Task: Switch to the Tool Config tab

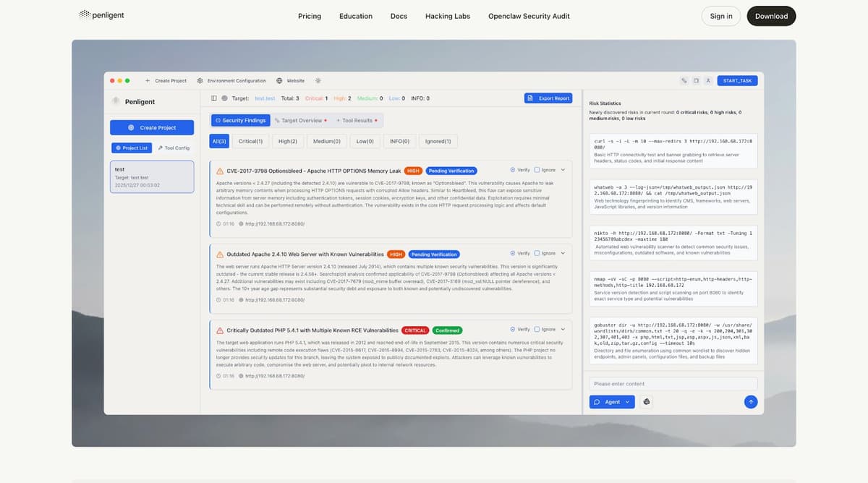Action: [x=174, y=148]
